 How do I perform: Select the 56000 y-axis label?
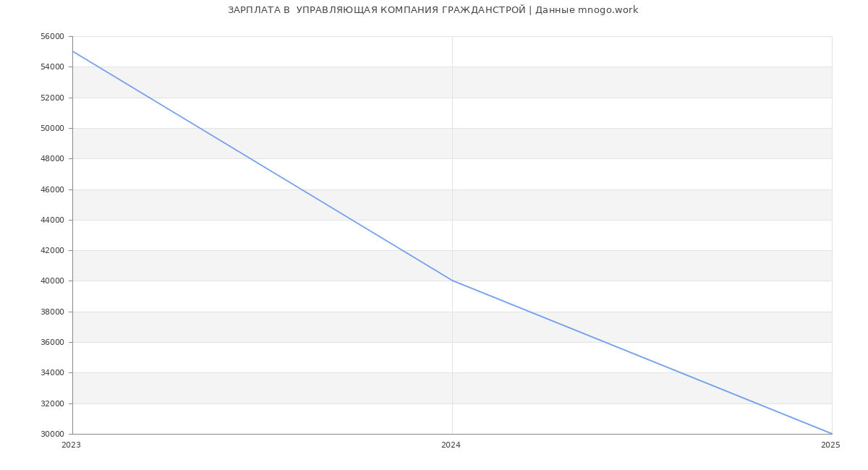pyautogui.click(x=54, y=36)
